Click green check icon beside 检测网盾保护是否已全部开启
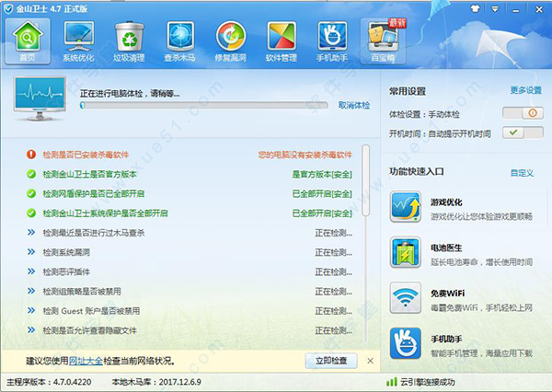The image size is (552, 392). point(31,193)
